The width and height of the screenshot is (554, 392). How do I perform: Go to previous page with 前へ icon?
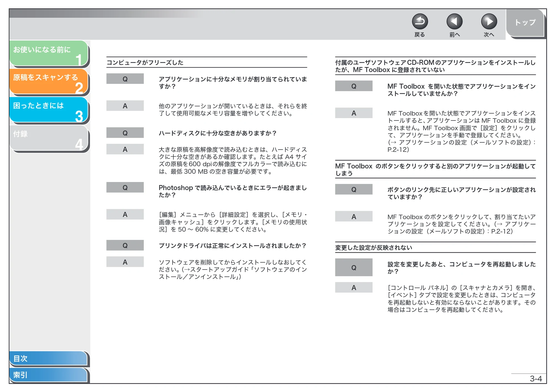click(x=455, y=22)
